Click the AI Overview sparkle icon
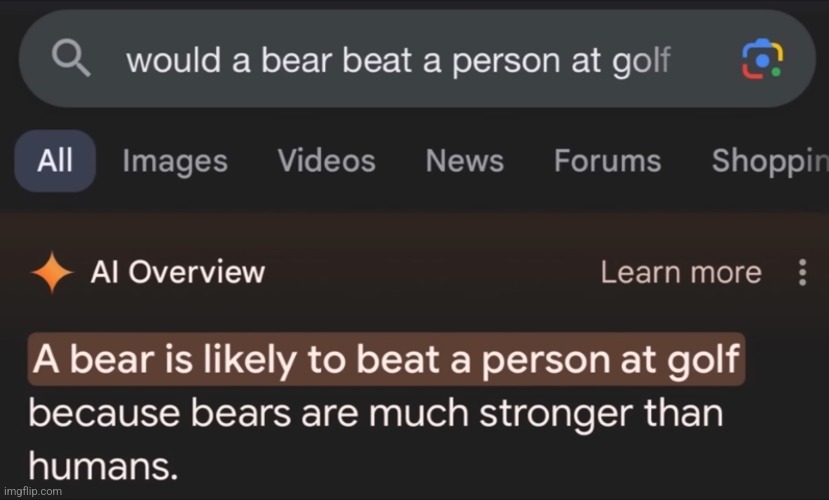829x500 pixels. click(50, 273)
